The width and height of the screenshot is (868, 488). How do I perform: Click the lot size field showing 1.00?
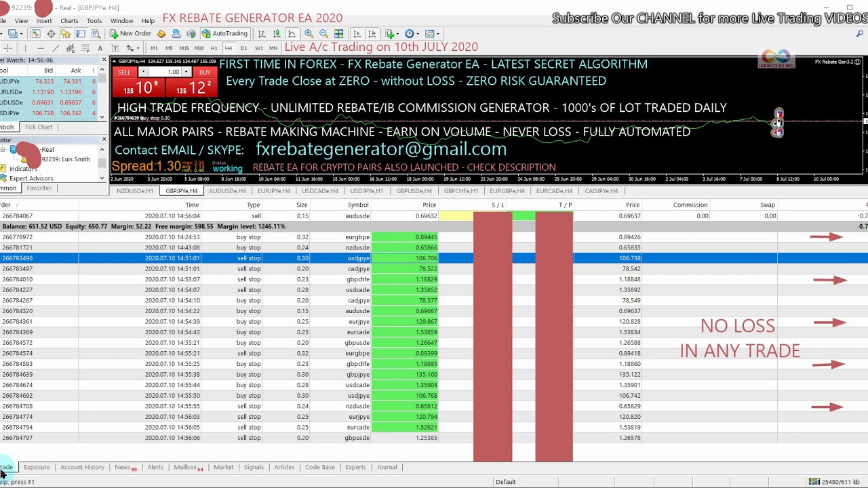click(165, 72)
